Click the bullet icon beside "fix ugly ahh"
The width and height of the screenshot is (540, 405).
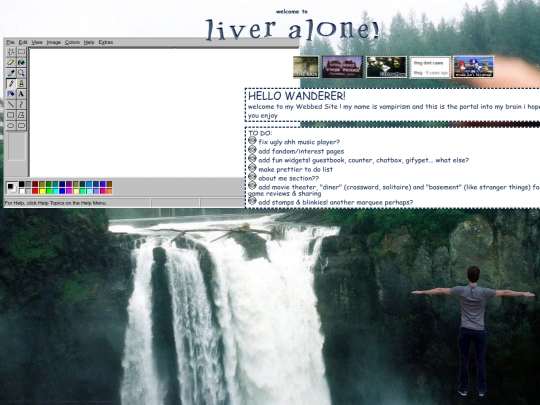(252, 140)
